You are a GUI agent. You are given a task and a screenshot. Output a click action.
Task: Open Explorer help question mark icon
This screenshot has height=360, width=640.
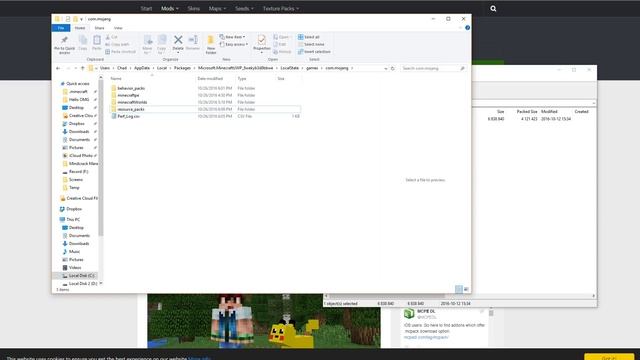pyautogui.click(x=467, y=28)
